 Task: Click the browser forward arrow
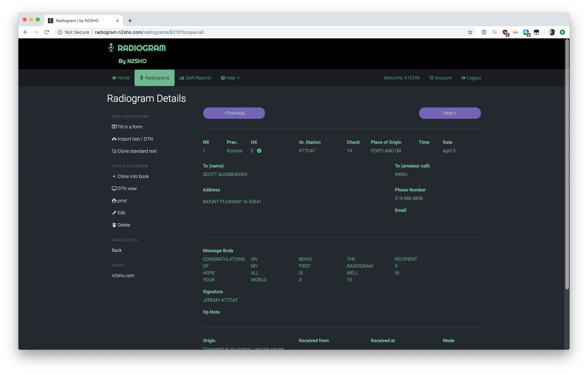(x=36, y=32)
